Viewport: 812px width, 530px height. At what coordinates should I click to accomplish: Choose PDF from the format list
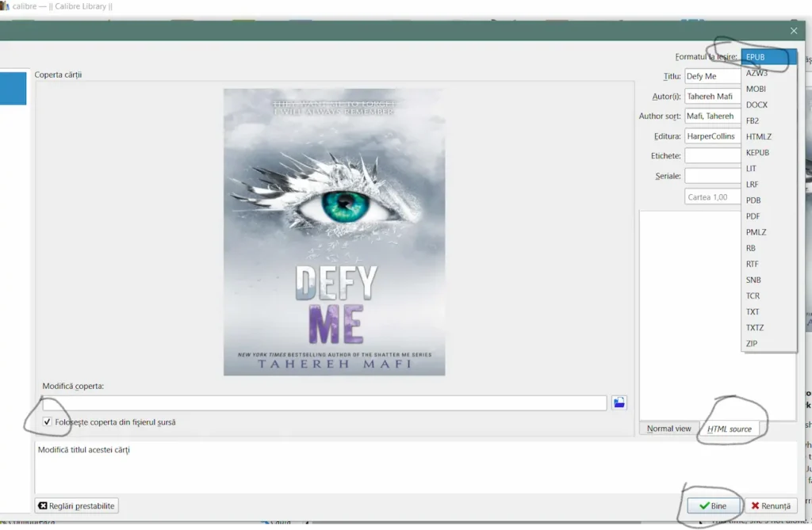tap(753, 216)
